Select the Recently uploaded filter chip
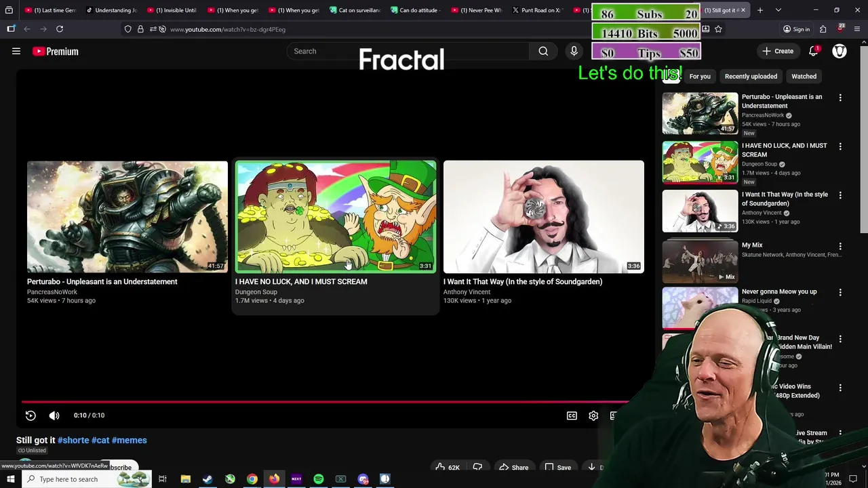The height and width of the screenshot is (488, 868). click(x=751, y=77)
